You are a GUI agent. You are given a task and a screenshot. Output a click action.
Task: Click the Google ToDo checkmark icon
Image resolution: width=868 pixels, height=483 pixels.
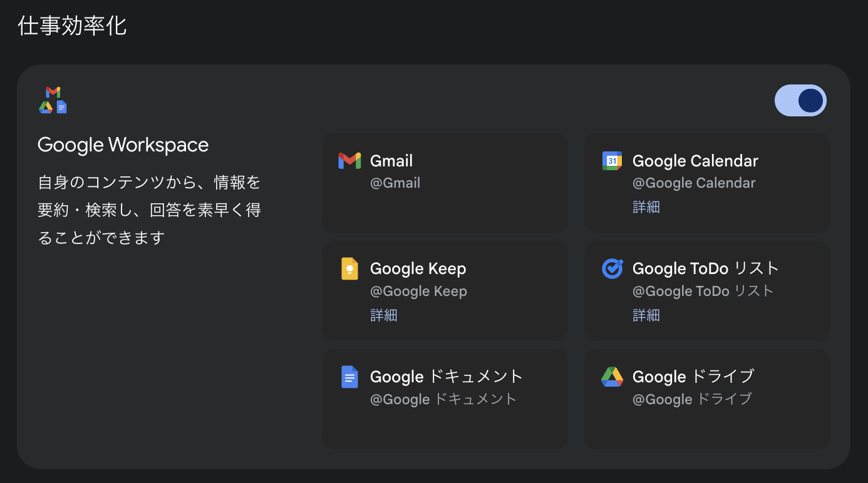pos(612,268)
